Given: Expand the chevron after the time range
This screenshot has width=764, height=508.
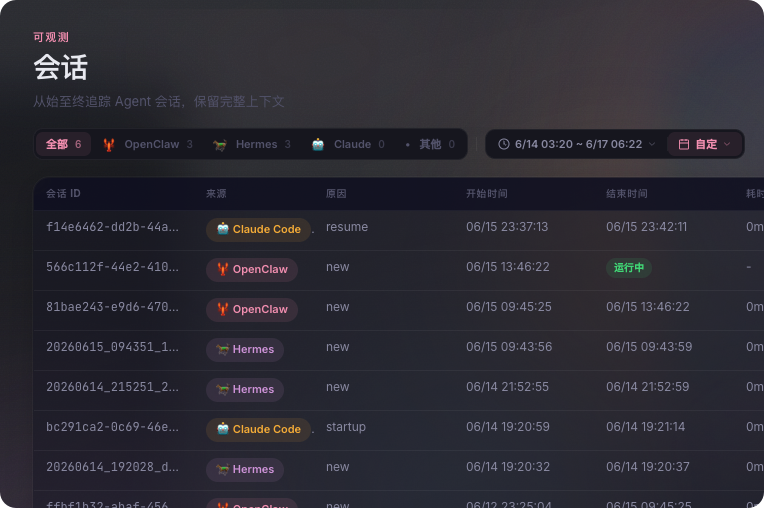Looking at the screenshot, I should coord(652,144).
